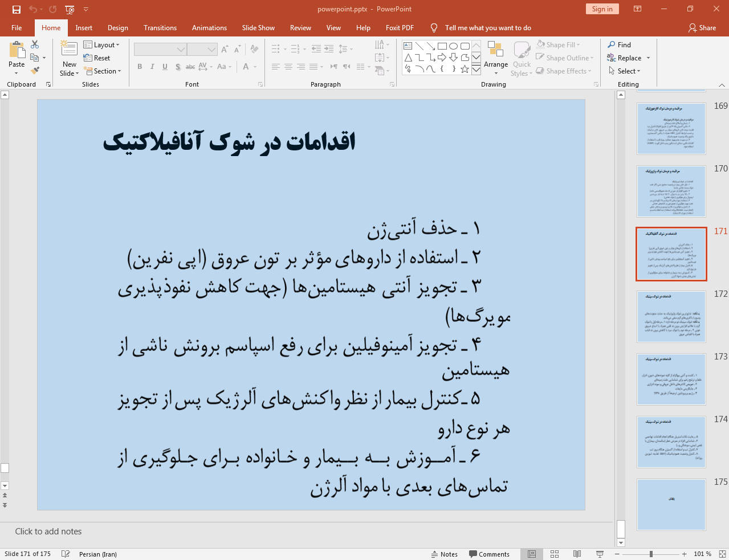
Task: Toggle Align Left paragraph
Action: 276,67
